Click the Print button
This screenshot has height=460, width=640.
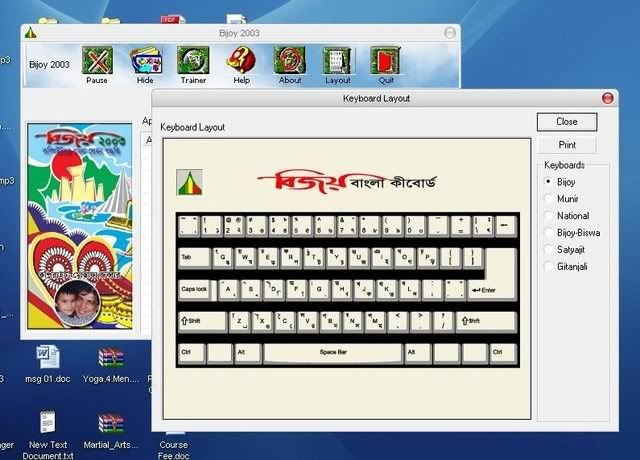coord(567,145)
